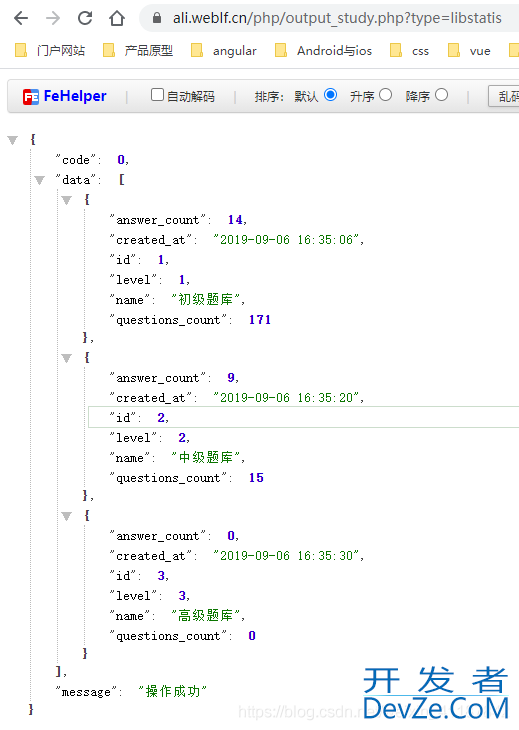Click created_at "2019-09-06 16:35:06"

coord(286,240)
